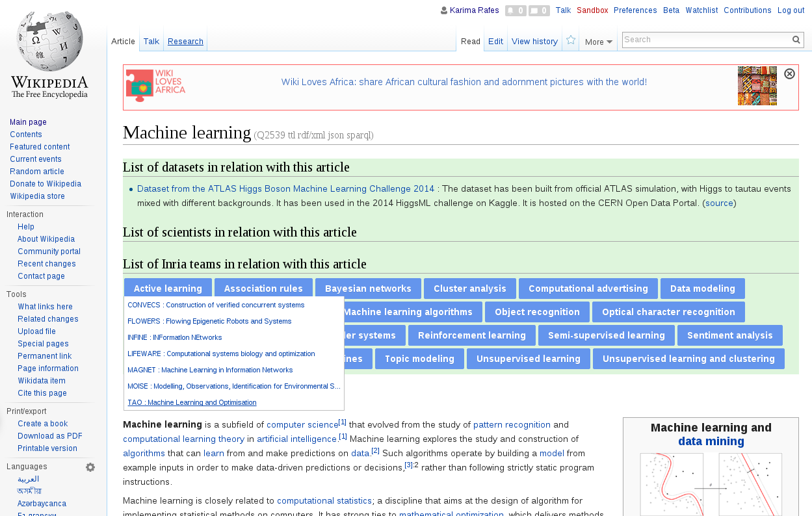Viewport: 812px width, 516px height.
Task: Click the Semi-supervised learning button
Action: 607,335
